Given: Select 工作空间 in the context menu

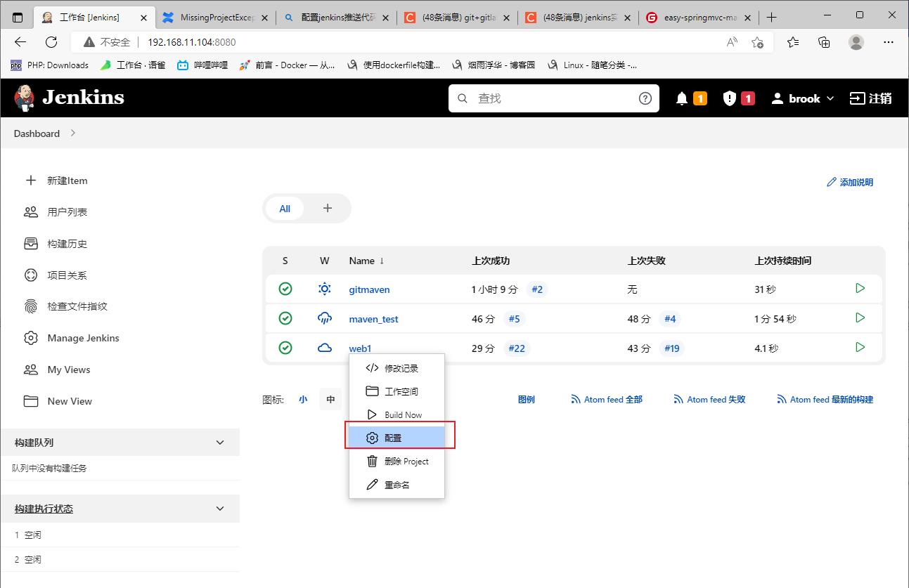Looking at the screenshot, I should pyautogui.click(x=397, y=391).
